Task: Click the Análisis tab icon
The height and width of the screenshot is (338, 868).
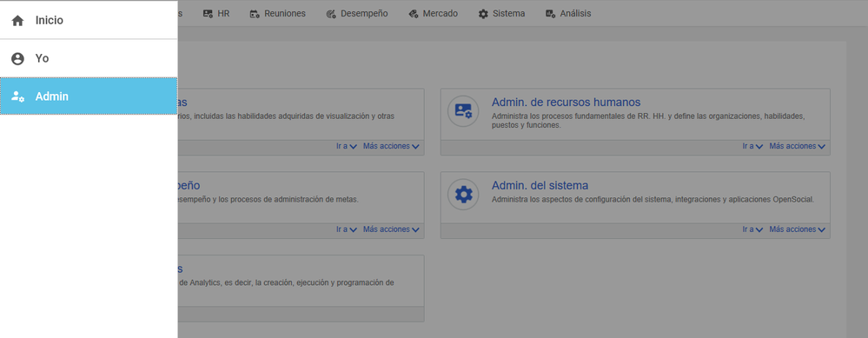Action: [x=550, y=14]
